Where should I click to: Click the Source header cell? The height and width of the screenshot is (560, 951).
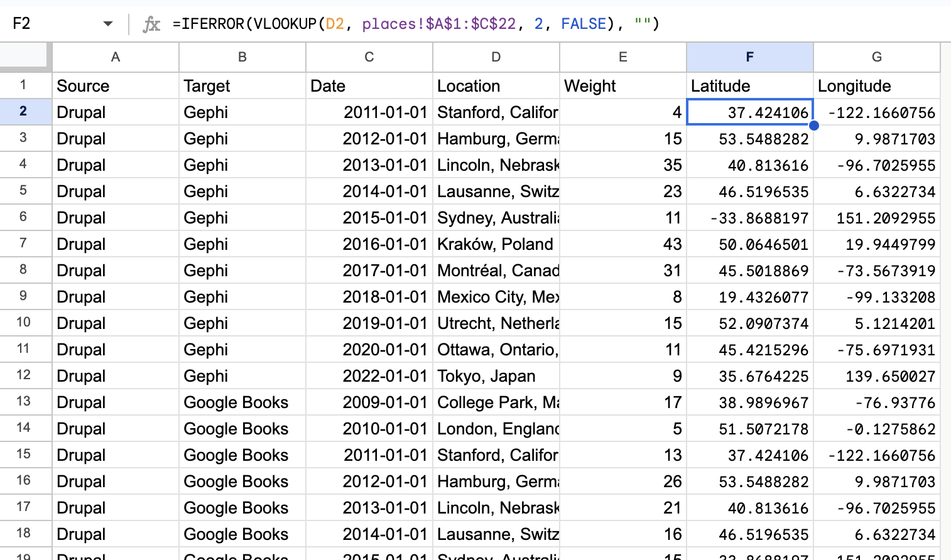tap(116, 86)
